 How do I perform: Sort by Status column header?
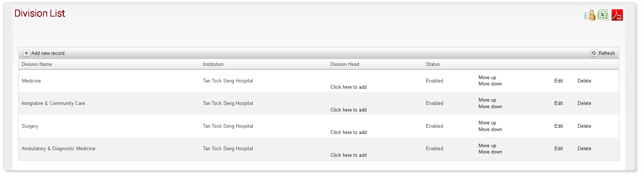pyautogui.click(x=433, y=64)
